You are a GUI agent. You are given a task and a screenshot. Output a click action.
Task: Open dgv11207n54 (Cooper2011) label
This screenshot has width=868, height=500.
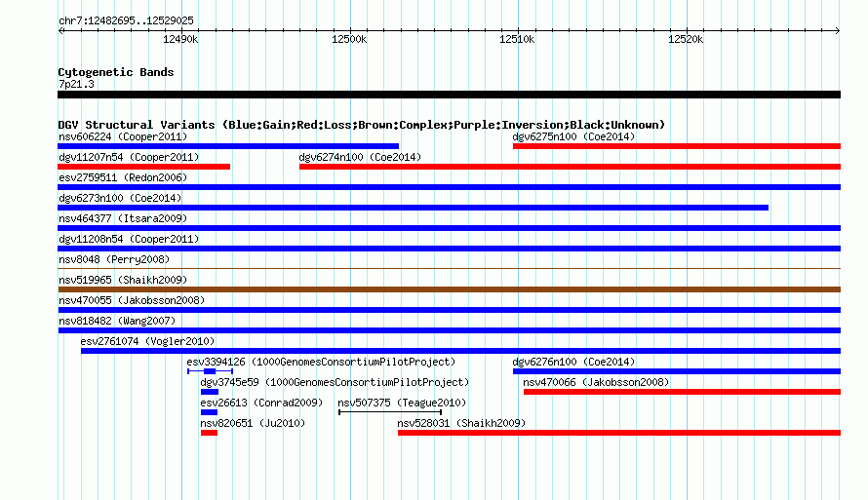point(129,157)
